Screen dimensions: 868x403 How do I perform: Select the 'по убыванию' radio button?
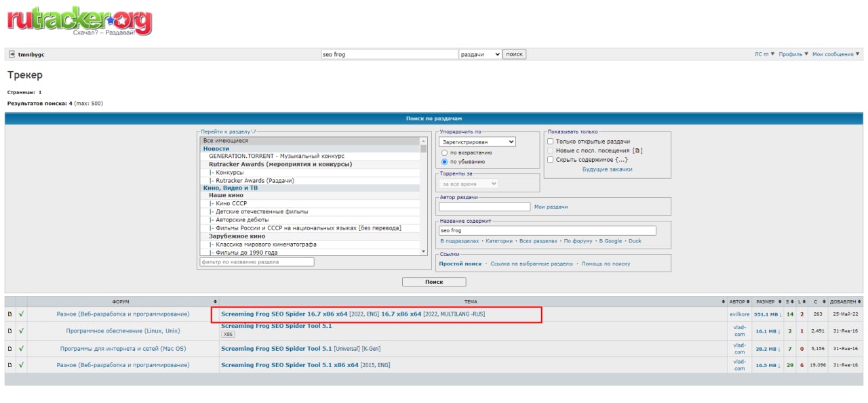(444, 162)
